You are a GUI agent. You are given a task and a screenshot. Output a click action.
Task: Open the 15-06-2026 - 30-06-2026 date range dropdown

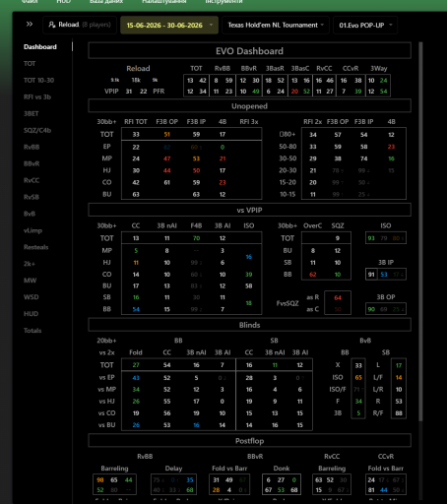(x=169, y=25)
